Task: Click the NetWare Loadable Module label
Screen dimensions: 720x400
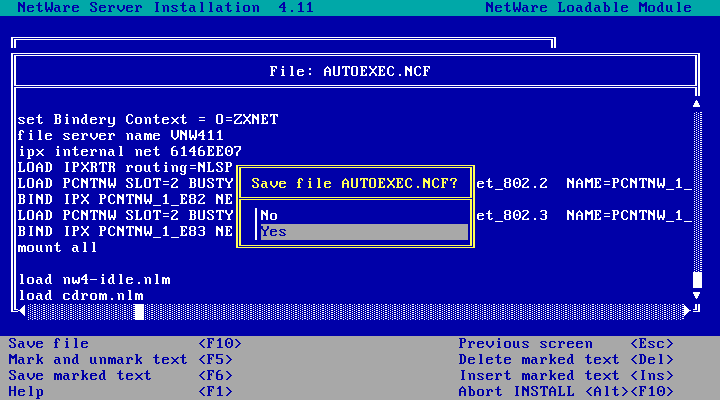Action: click(589, 8)
